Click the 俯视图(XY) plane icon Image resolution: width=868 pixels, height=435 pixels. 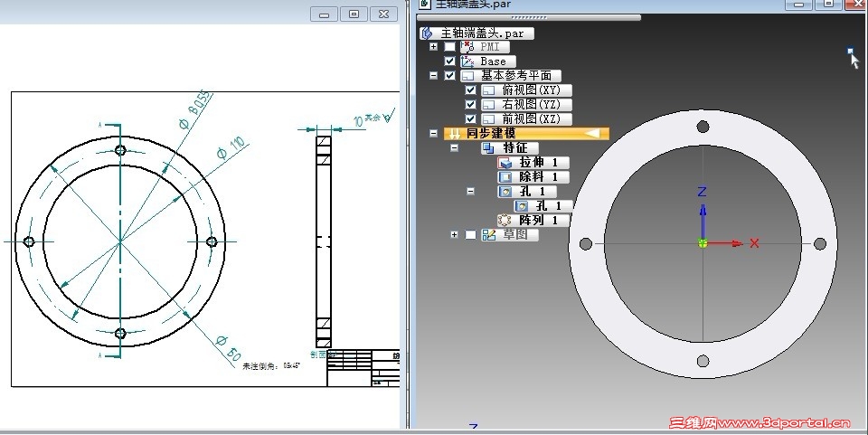point(488,90)
